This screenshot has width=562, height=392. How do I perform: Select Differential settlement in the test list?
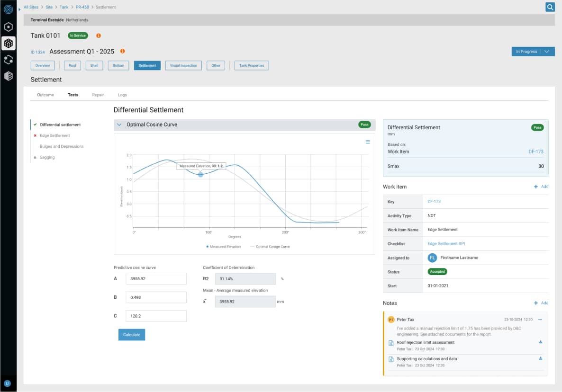60,125
